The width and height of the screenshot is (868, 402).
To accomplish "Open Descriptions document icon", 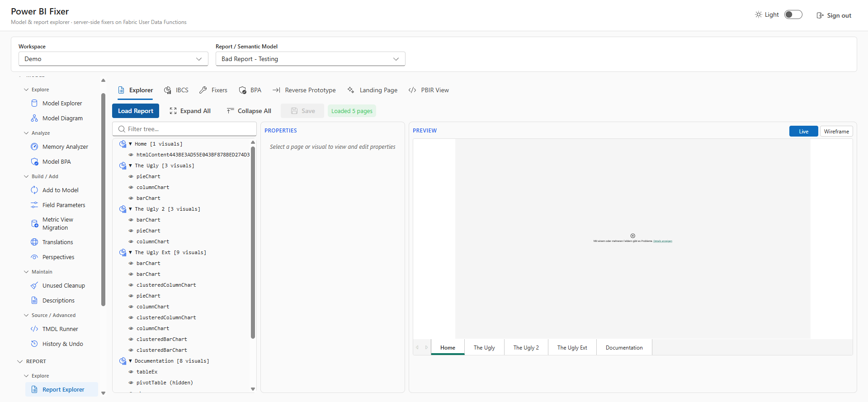I will click(34, 300).
